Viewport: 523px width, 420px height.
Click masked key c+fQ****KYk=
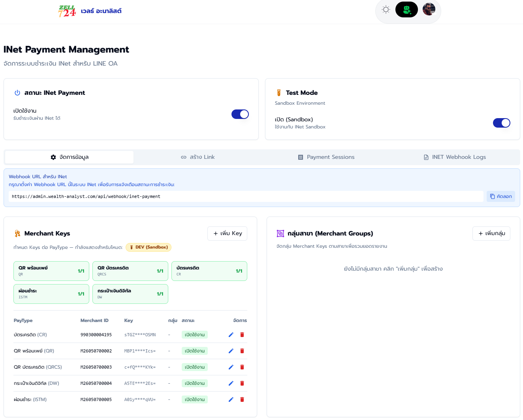click(x=140, y=367)
